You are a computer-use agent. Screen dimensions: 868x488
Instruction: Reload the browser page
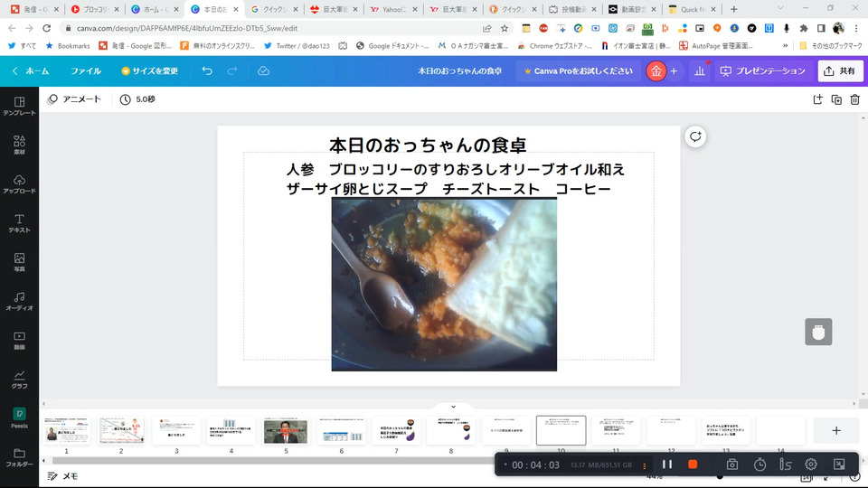(x=46, y=28)
